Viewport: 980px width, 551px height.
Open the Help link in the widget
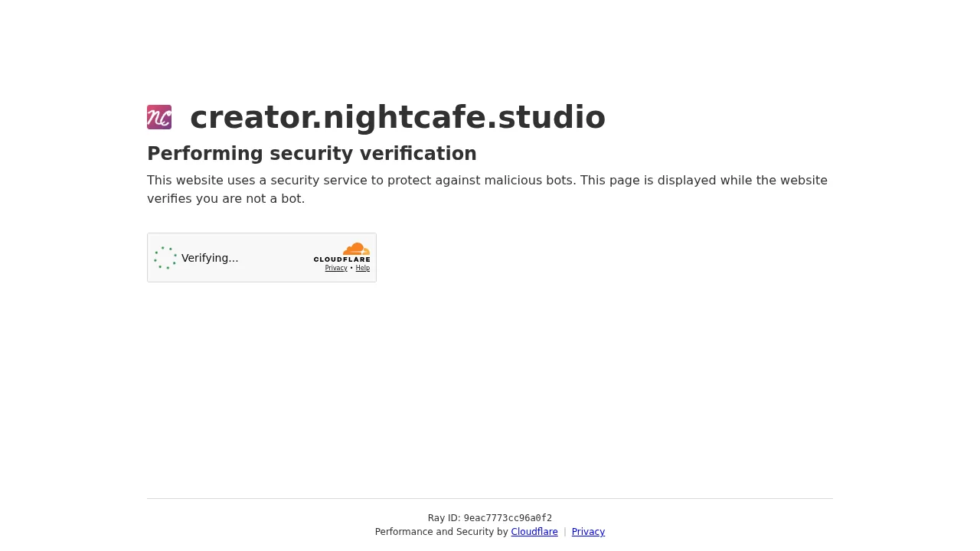click(x=362, y=269)
